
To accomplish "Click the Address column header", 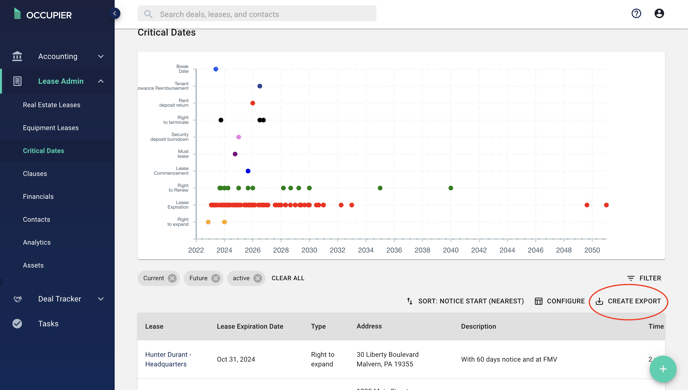I will tap(369, 326).
